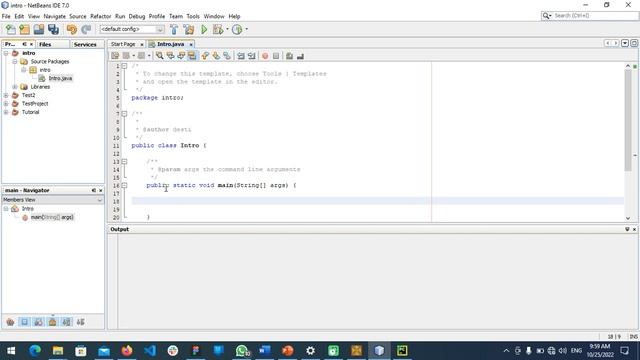Expand the TestProject project node
Image resolution: width=640 pixels, height=360 pixels.
coord(6,104)
